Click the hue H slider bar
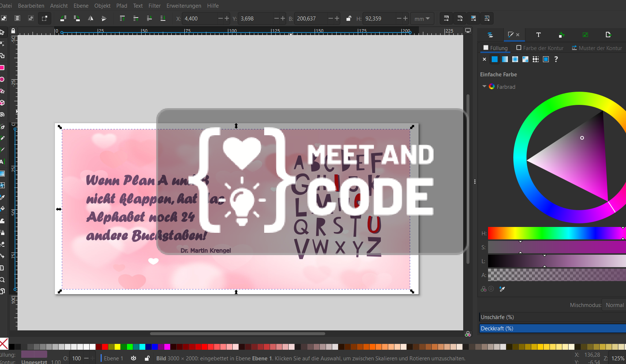Screen dimensions: 626x364 tap(557, 233)
